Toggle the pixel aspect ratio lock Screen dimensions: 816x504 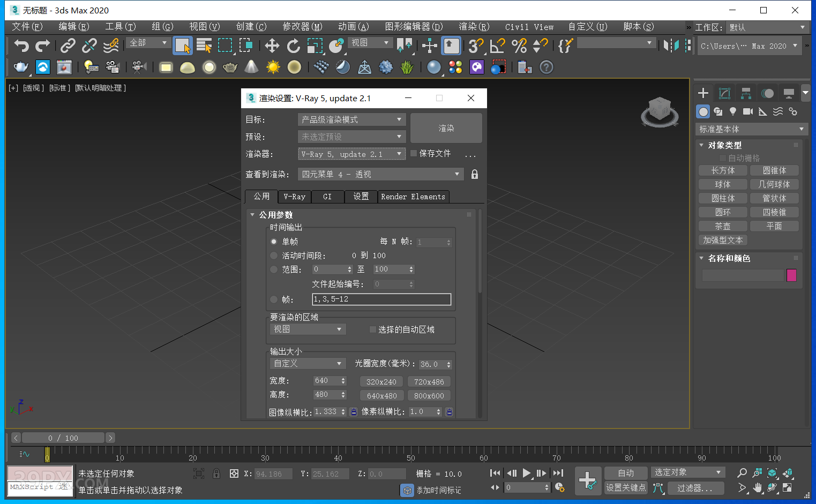(x=449, y=412)
